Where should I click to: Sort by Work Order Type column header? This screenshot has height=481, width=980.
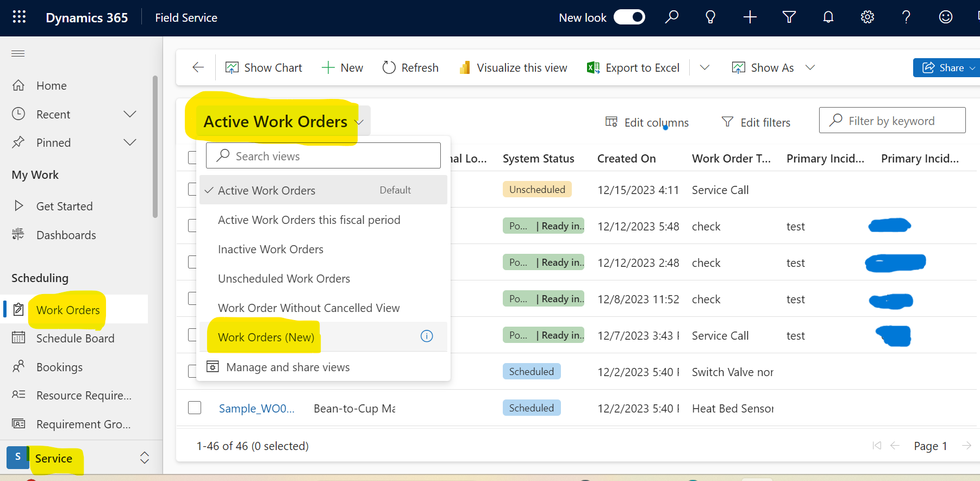pos(731,158)
